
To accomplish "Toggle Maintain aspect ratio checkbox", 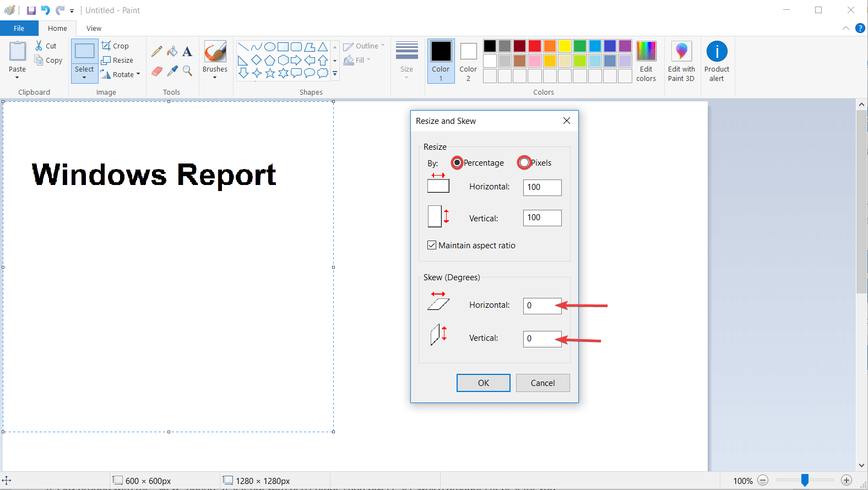I will [432, 245].
